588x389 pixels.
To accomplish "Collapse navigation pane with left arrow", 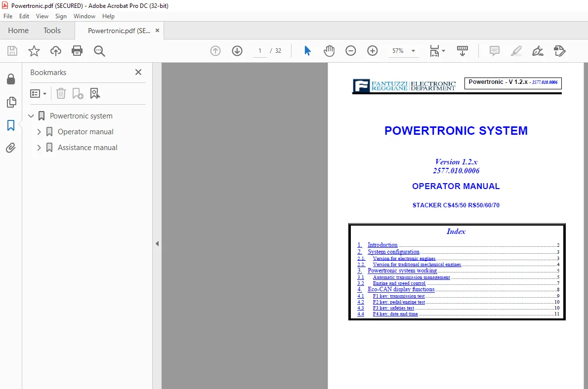I will [x=157, y=243].
